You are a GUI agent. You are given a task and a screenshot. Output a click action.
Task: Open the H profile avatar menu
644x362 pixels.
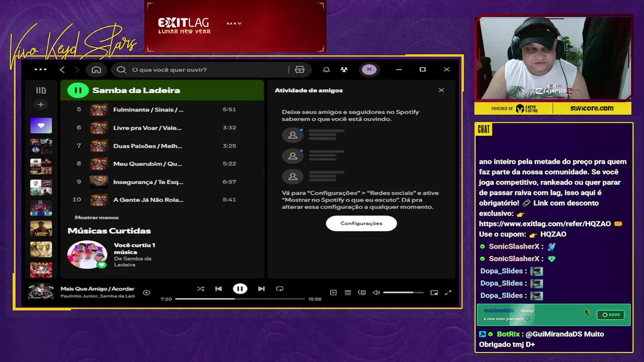(x=369, y=69)
